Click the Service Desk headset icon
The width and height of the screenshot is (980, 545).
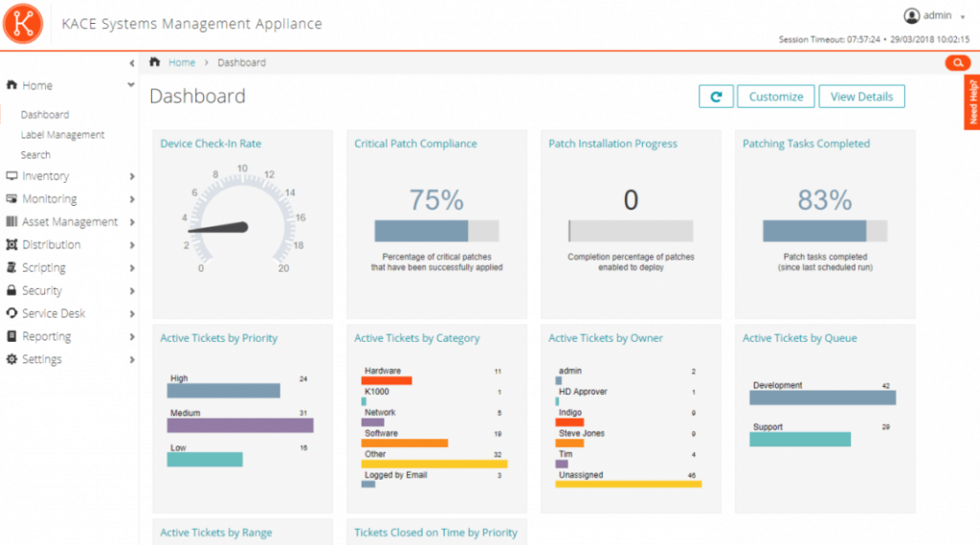11,313
